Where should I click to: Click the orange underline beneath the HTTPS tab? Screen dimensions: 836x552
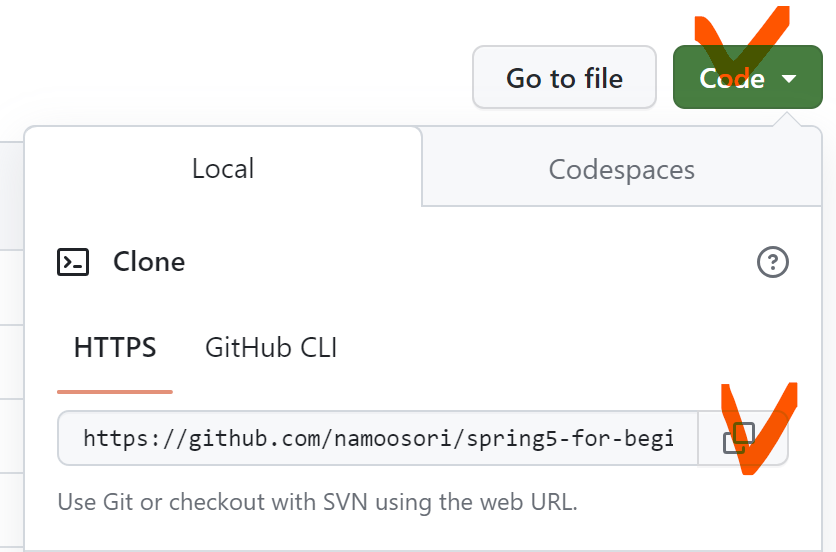click(115, 392)
